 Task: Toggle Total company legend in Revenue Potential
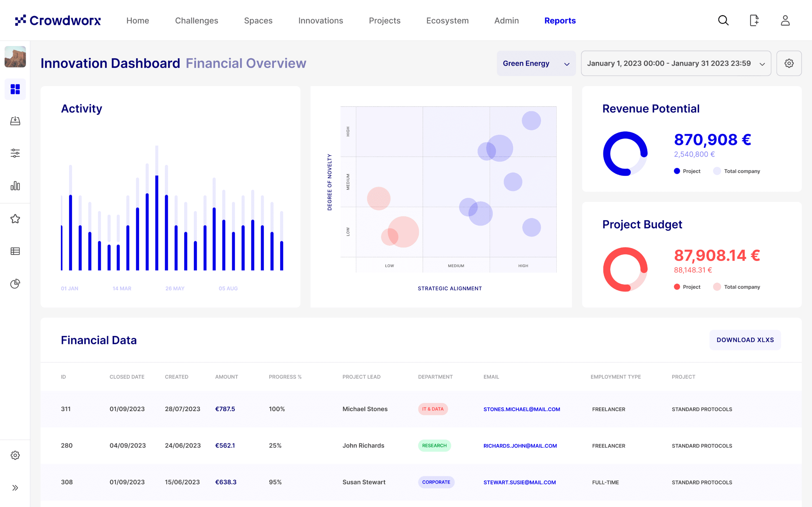737,171
